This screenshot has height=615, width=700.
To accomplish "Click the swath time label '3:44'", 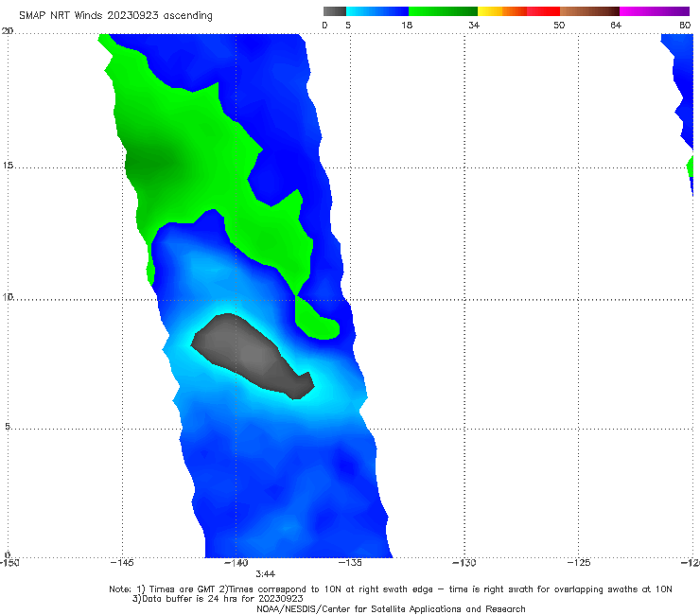I will (265, 574).
